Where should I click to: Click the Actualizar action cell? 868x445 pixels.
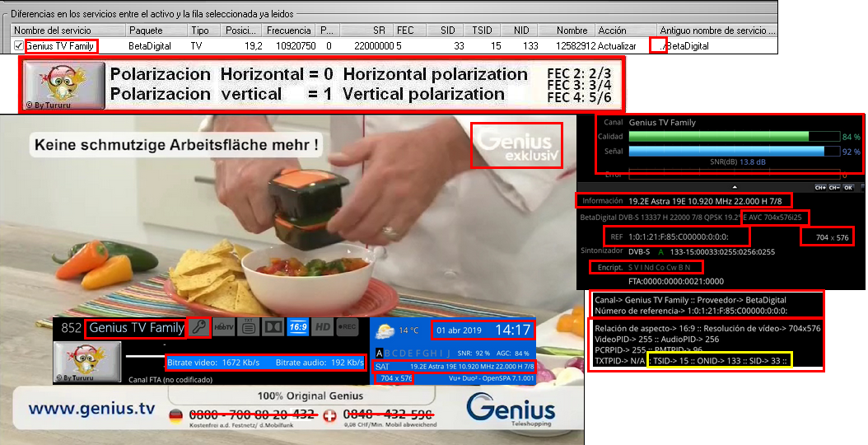pyautogui.click(x=617, y=46)
